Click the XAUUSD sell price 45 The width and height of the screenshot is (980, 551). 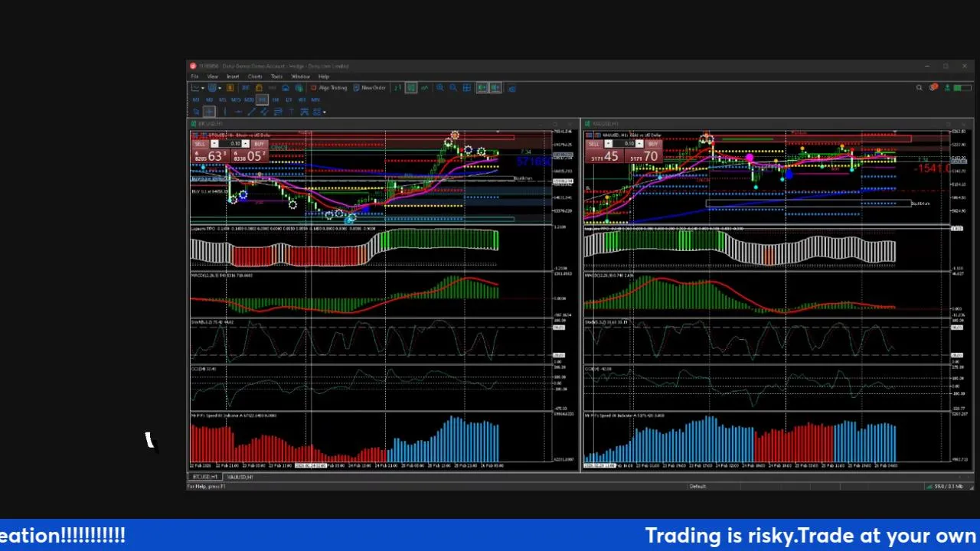click(611, 156)
